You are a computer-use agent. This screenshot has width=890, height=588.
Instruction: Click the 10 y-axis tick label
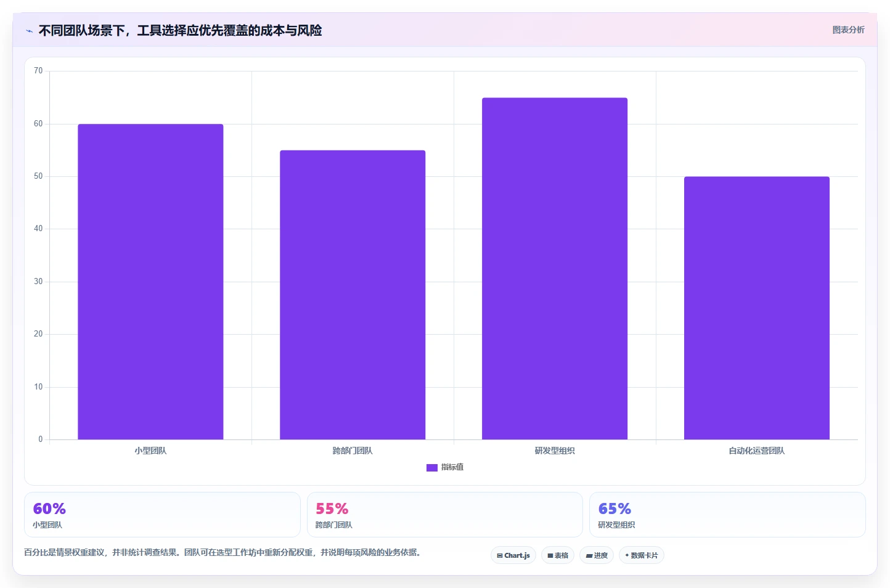[x=38, y=387]
